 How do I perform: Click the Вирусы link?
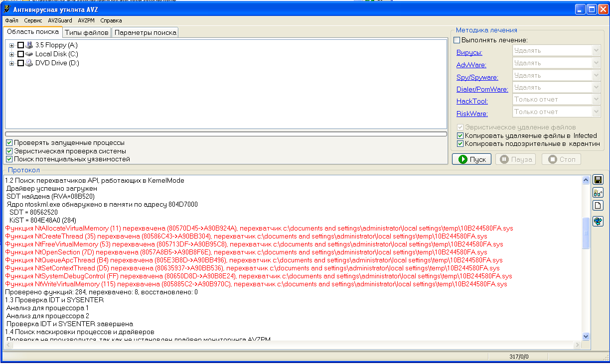(x=469, y=52)
